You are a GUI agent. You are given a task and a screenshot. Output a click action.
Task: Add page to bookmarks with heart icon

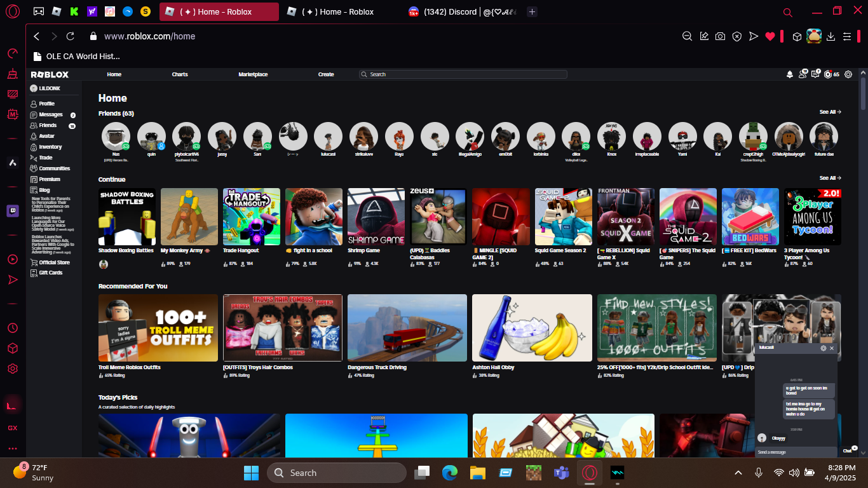point(770,36)
